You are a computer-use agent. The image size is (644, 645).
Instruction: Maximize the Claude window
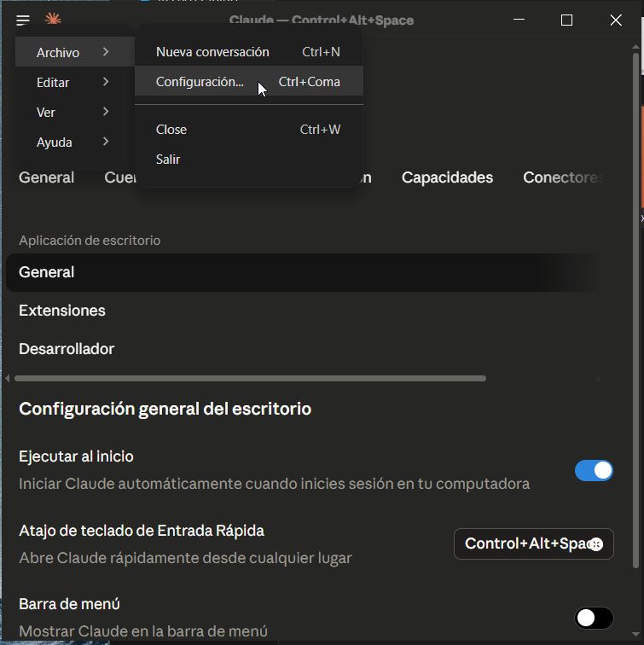point(566,20)
